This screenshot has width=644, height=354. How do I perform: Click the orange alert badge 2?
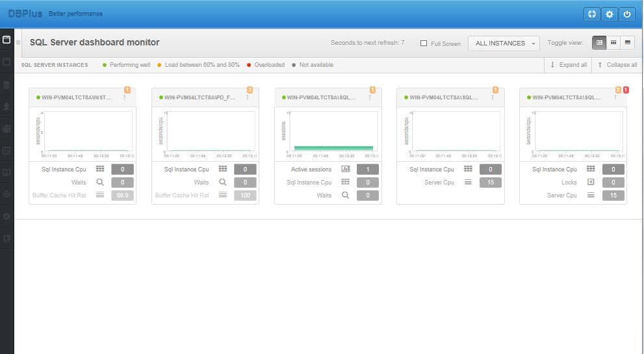618,90
